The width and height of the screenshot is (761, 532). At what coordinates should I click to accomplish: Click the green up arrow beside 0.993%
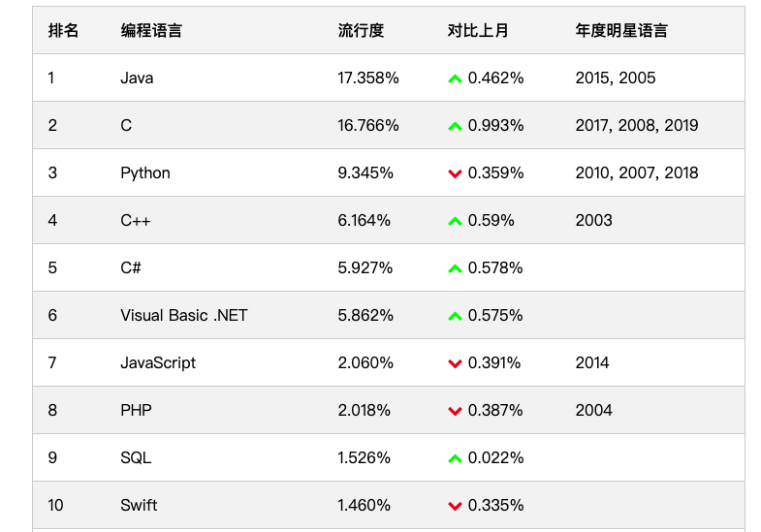(x=455, y=126)
